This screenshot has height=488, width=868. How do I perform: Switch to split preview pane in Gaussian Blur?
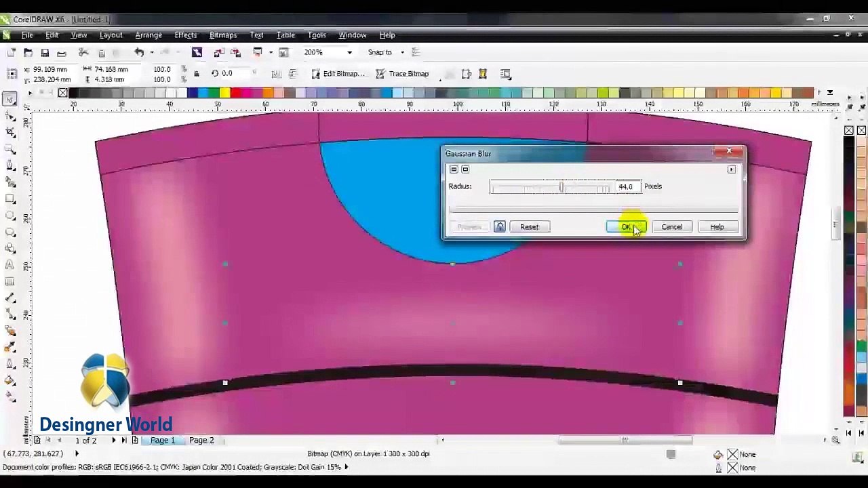(454, 169)
